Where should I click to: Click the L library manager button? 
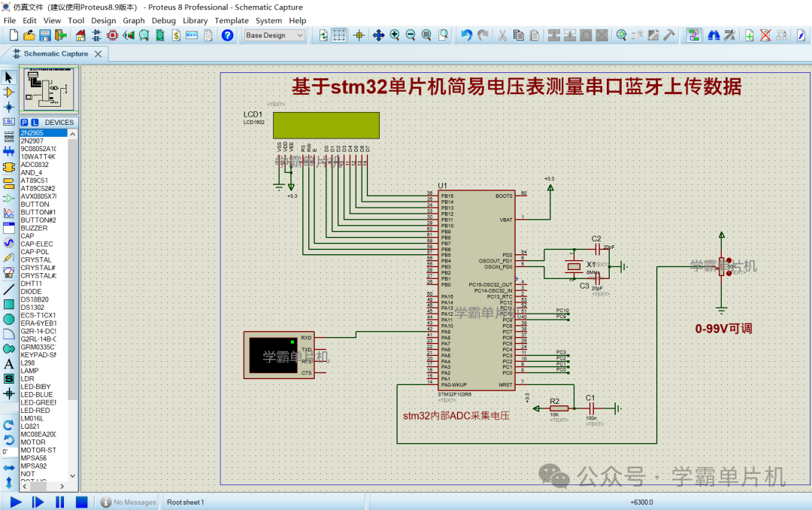[35, 123]
